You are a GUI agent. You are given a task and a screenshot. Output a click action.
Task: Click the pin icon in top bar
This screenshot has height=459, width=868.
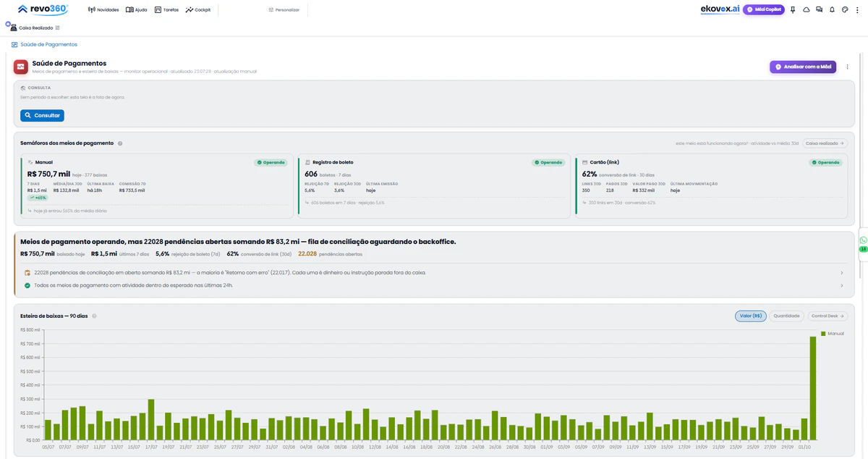pos(793,10)
